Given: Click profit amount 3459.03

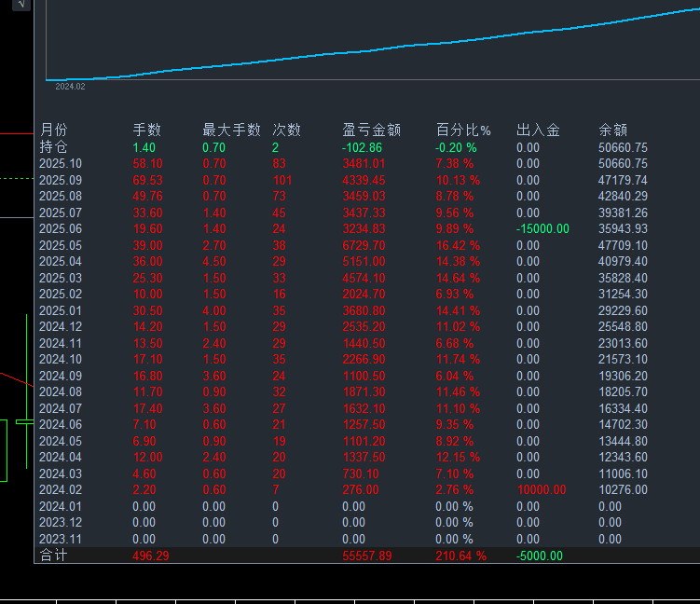Looking at the screenshot, I should click(x=364, y=196).
